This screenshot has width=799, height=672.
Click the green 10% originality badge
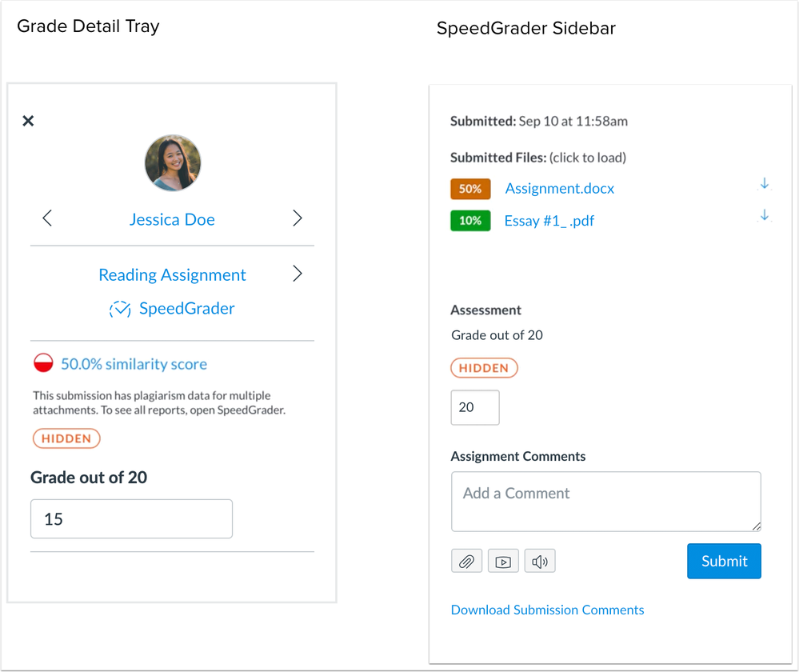[x=470, y=221]
